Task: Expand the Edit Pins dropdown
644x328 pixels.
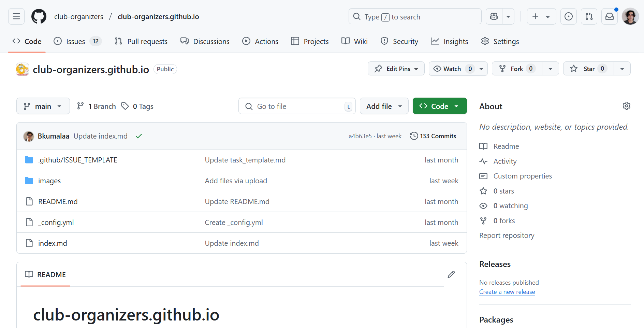Action: pos(396,69)
